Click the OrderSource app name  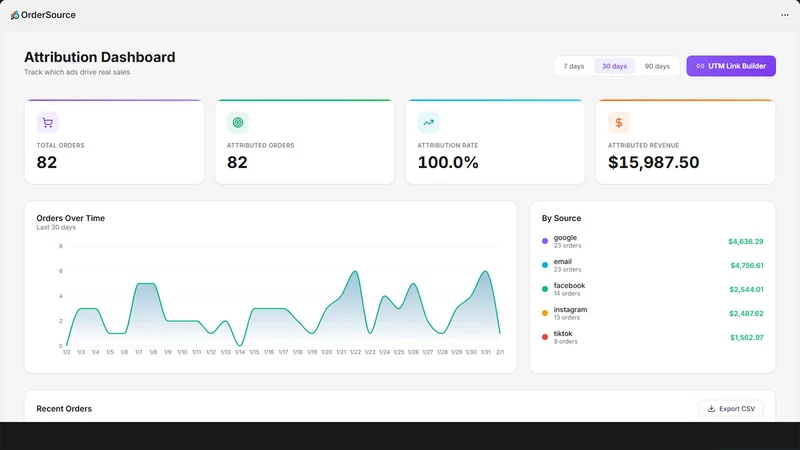48,15
